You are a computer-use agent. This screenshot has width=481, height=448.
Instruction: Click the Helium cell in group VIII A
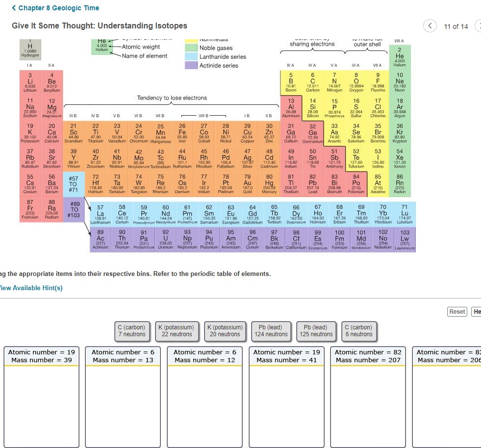tap(400, 57)
